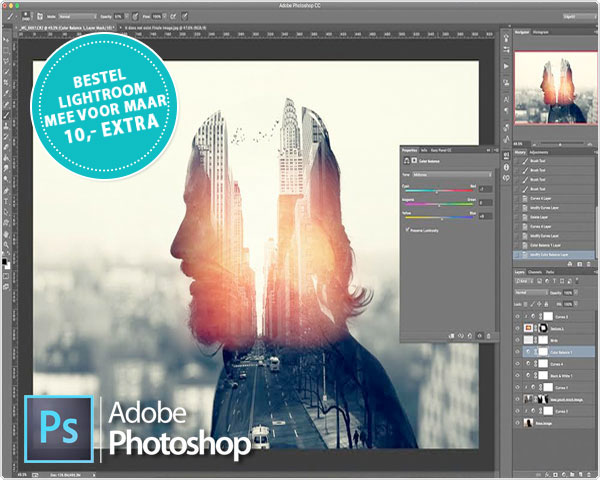Hide the Color Balance 1 layer
The image size is (600, 480).
pyautogui.click(x=518, y=352)
